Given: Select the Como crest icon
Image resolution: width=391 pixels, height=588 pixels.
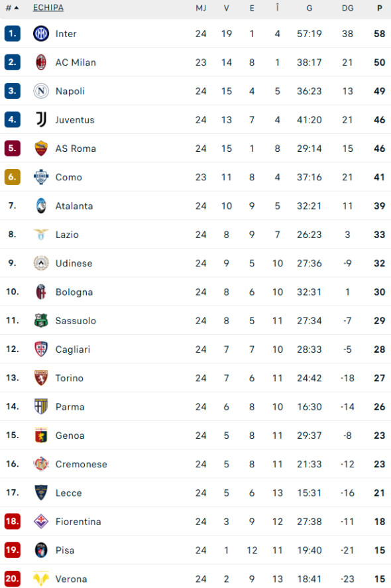Looking at the screenshot, I should click(40, 177).
